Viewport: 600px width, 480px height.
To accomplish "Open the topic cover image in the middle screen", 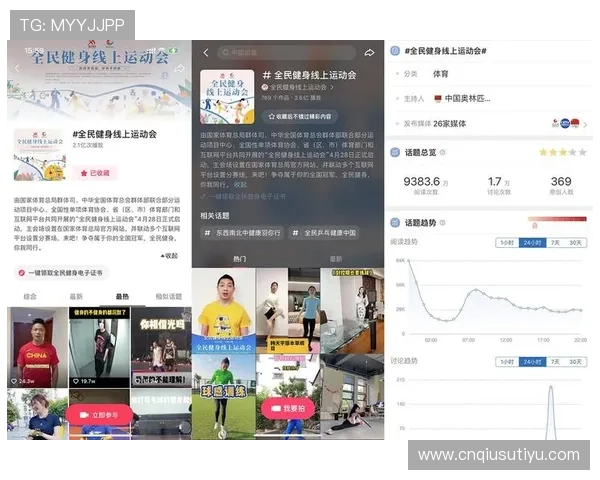I will pos(227,96).
